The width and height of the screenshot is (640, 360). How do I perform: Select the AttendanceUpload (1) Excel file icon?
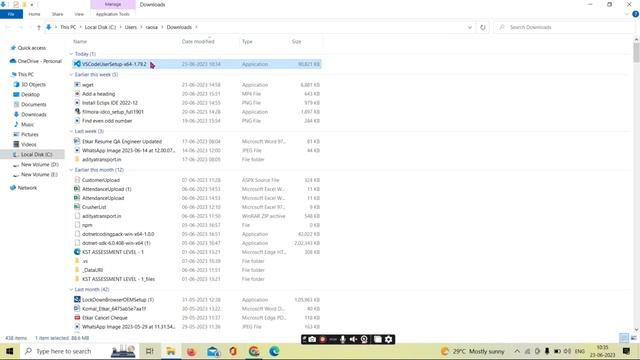coord(77,189)
